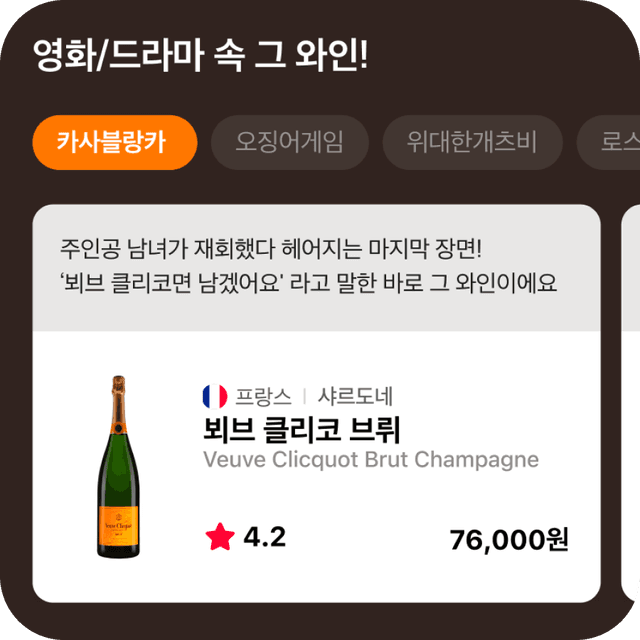Switch to the 오징어게임 tab

(x=289, y=142)
